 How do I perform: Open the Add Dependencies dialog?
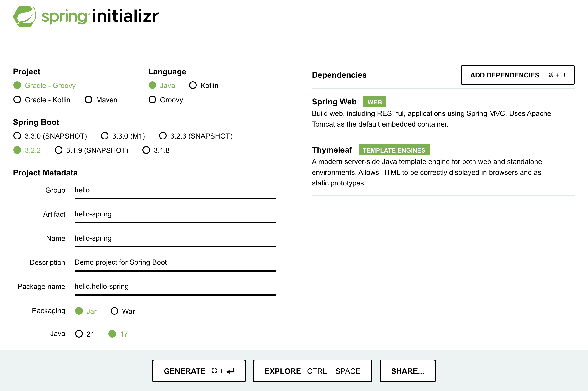(x=517, y=75)
